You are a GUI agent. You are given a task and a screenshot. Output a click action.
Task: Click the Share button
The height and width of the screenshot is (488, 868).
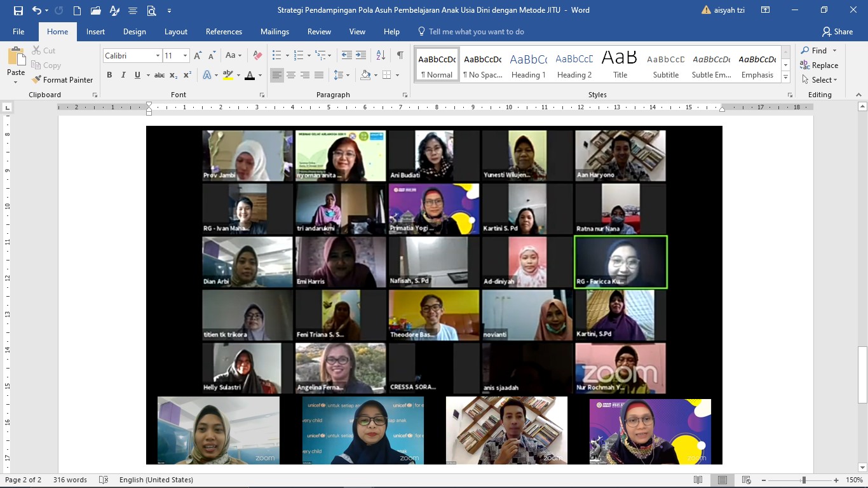[x=837, y=32]
